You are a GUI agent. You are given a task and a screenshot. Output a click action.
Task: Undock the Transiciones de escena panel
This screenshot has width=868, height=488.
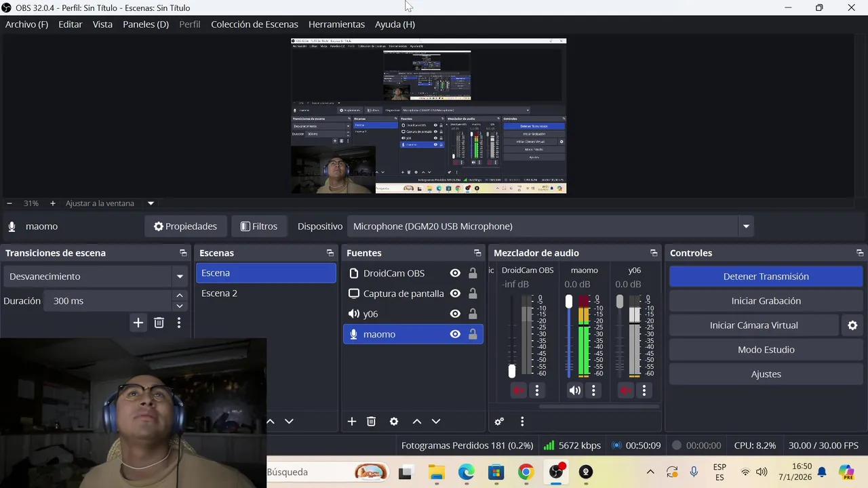click(x=183, y=253)
